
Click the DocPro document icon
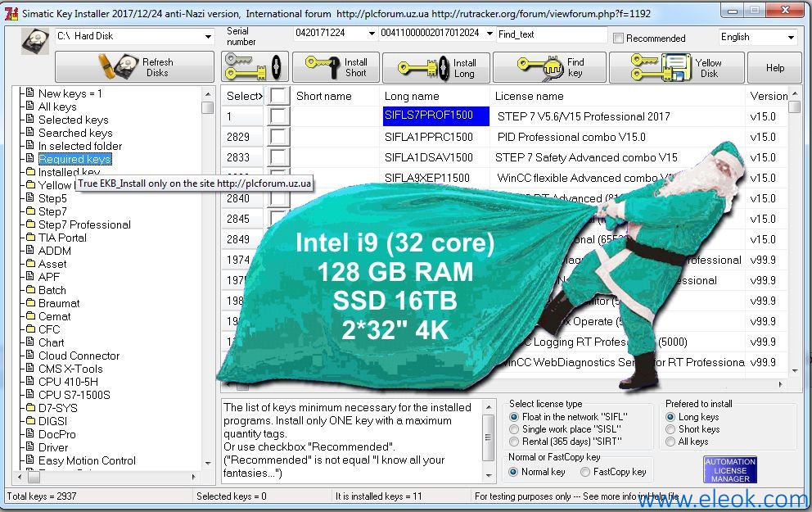click(x=30, y=433)
